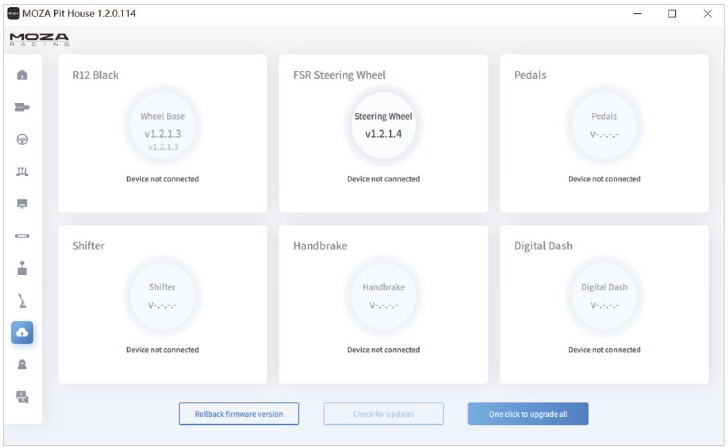728x448 pixels.
Task: Click One click to upgrade all
Action: pyautogui.click(x=528, y=414)
